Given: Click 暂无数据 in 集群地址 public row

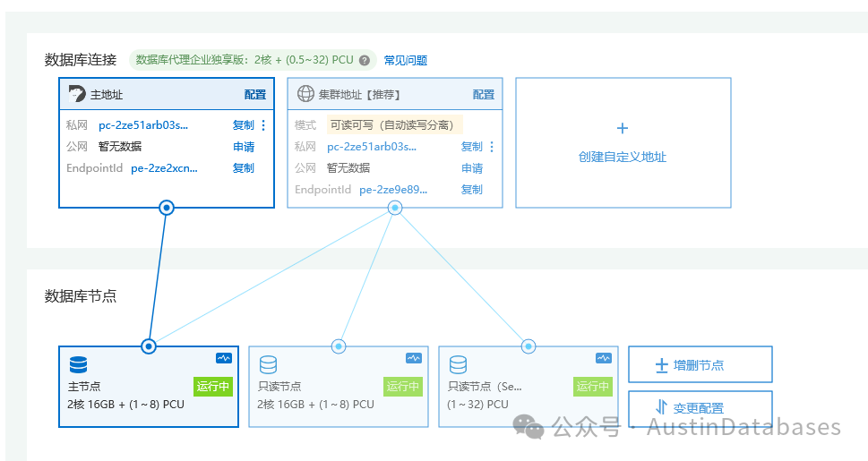Looking at the screenshot, I should click(348, 168).
